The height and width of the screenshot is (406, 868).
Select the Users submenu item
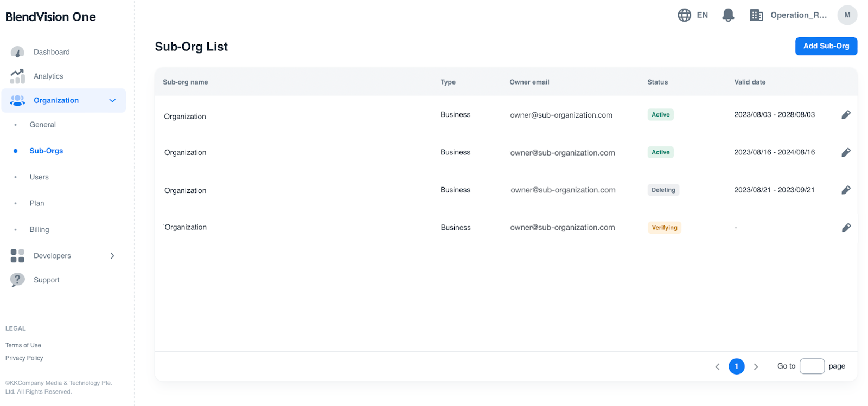point(39,177)
